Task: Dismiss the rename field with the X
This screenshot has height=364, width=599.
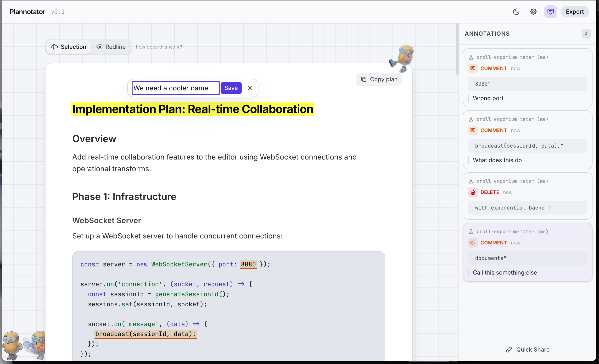Action: click(250, 88)
